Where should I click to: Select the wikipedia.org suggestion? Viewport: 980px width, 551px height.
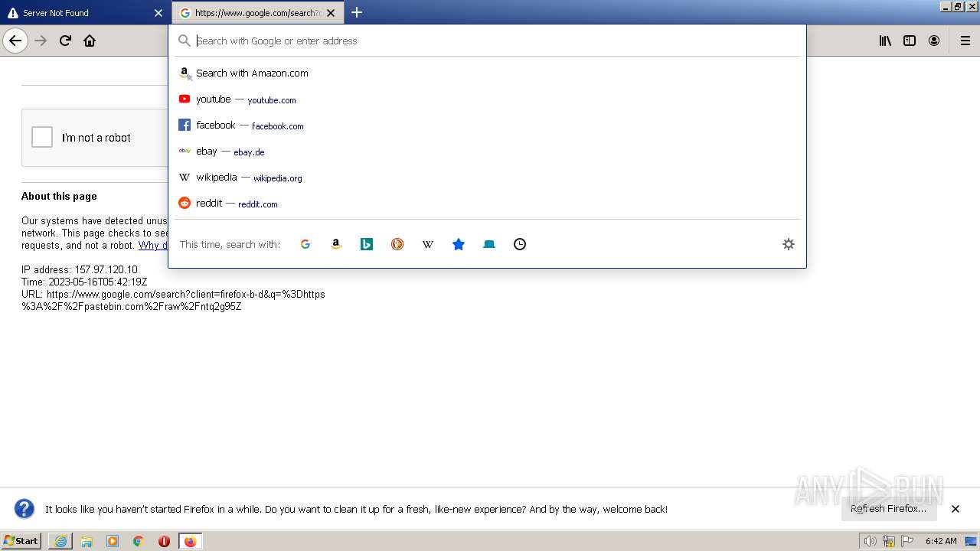pyautogui.click(x=487, y=178)
